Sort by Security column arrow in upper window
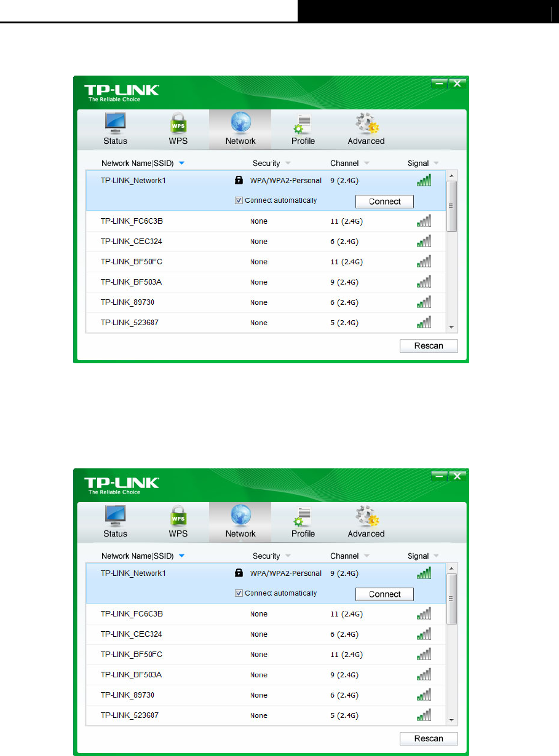This screenshot has width=559, height=756. [288, 163]
